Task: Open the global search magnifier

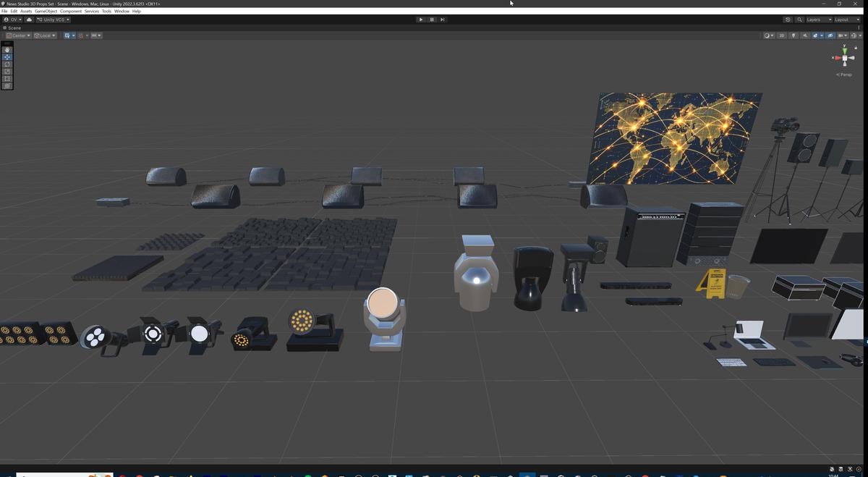Action: pyautogui.click(x=799, y=20)
